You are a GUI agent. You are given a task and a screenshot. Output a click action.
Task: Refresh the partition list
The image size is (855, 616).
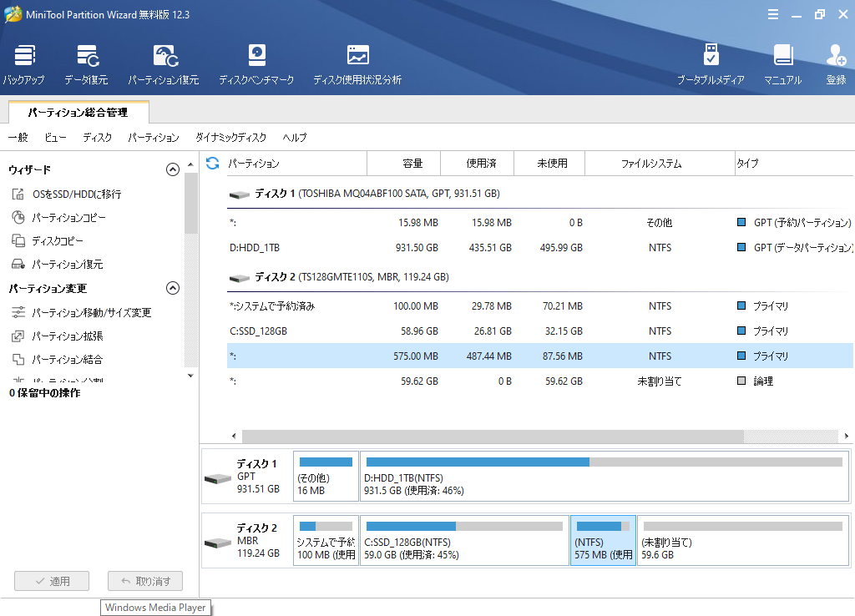click(213, 163)
